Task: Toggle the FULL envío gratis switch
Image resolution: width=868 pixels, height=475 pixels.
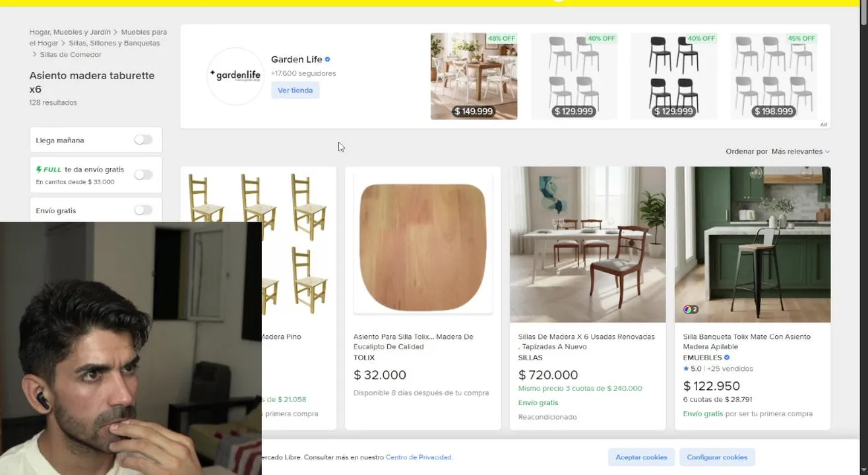Action: tap(143, 175)
